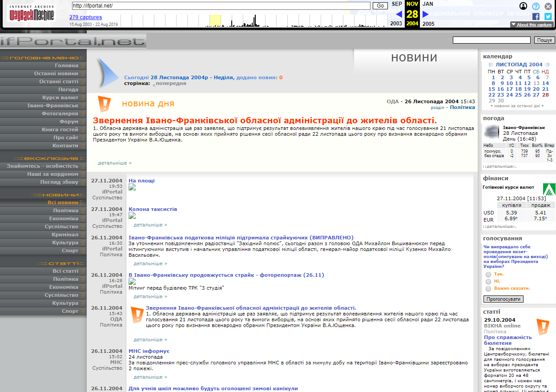
Task: Open Погода menu item
Action: pos(68,89)
